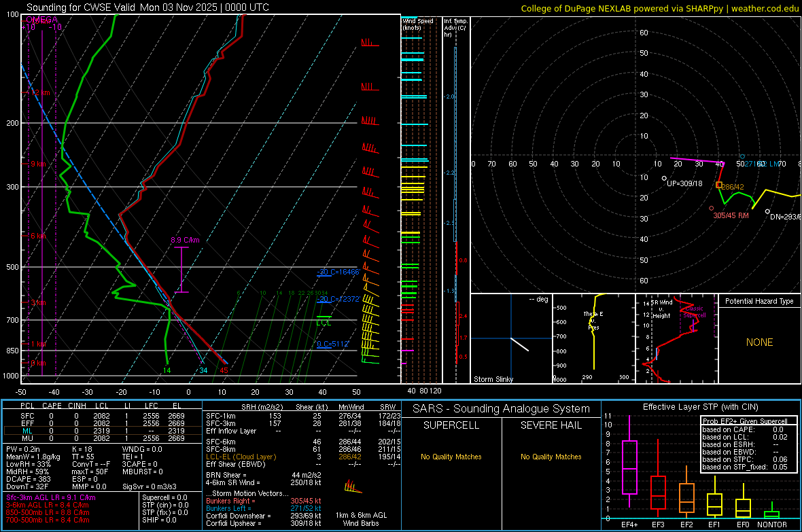
Task: Click the DCAPE = 383 value
Action: pos(29,479)
